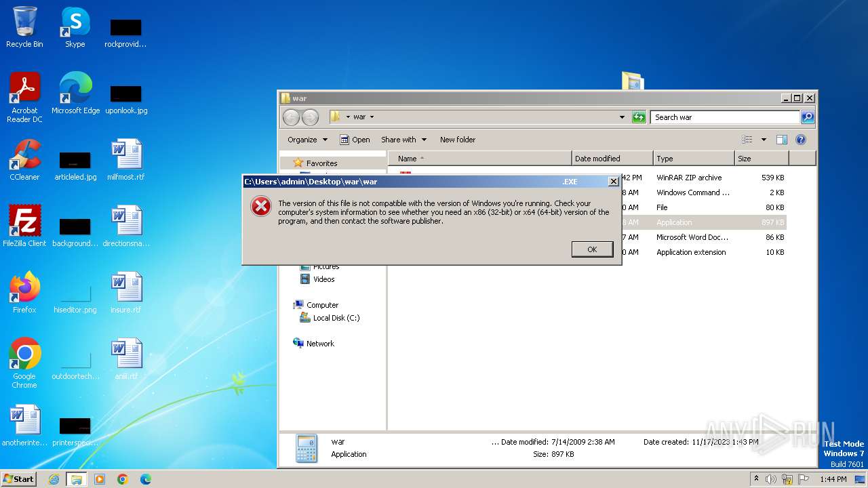
Task: Open the Start menu
Action: pos(19,479)
